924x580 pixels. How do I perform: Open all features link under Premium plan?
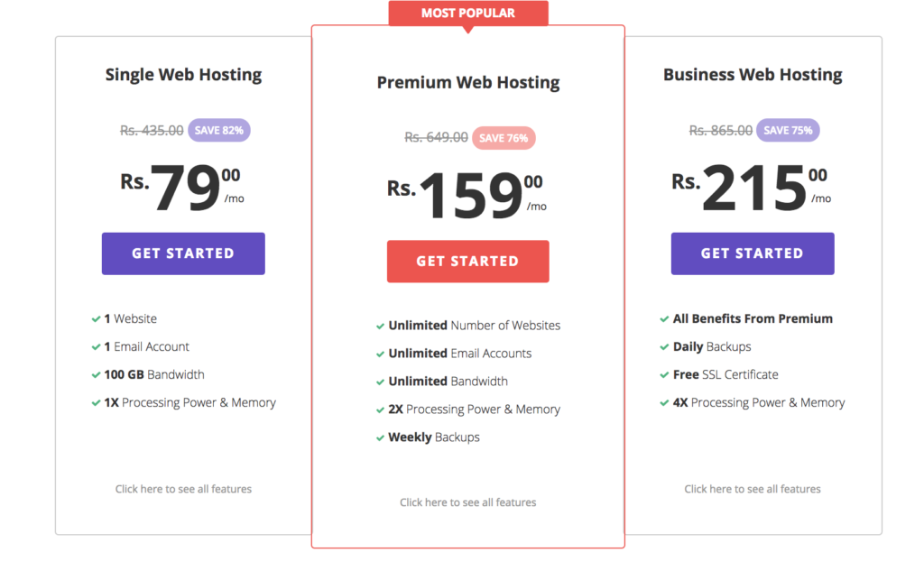coord(468,502)
